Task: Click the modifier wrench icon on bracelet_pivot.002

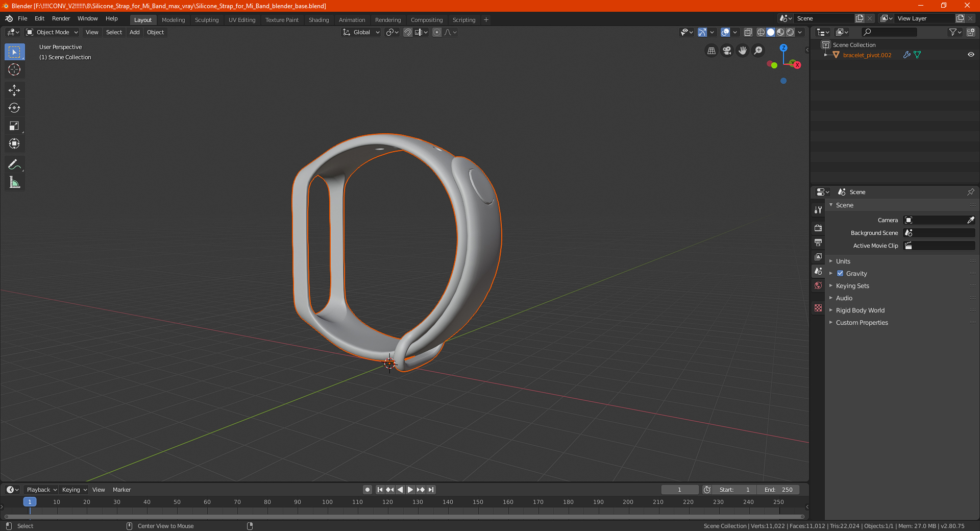Action: (906, 55)
